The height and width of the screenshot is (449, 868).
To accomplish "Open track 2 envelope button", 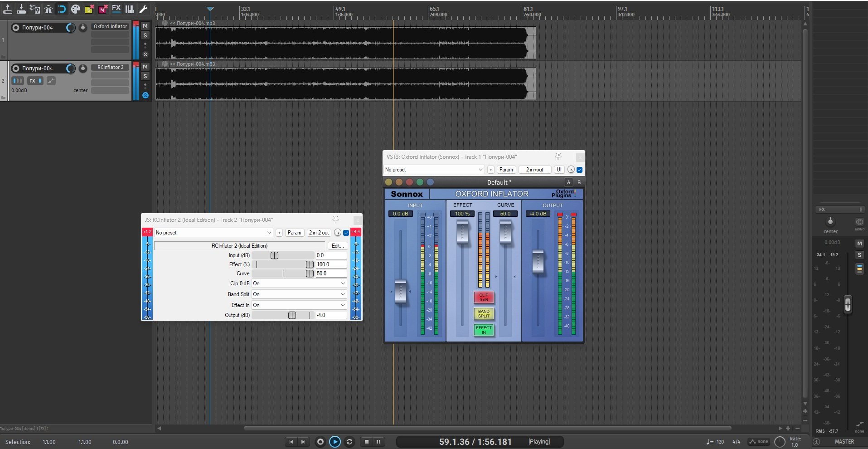I will [x=51, y=81].
